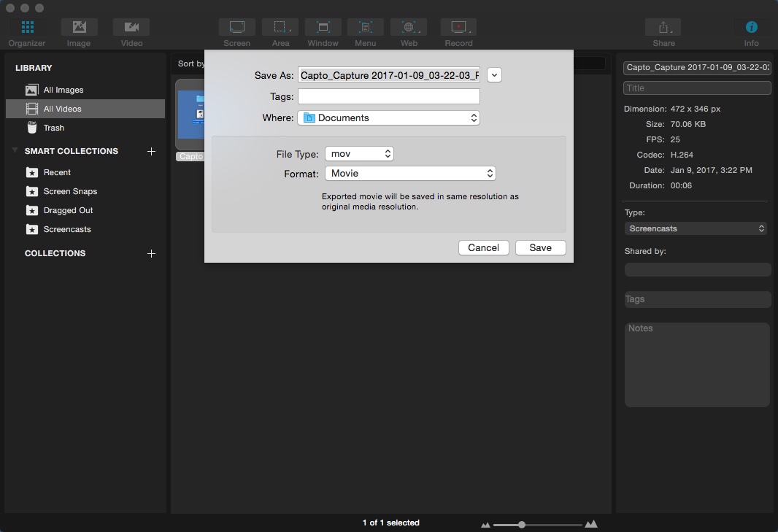The height and width of the screenshot is (532, 778).
Task: Click the Web capture icon
Action: 409,28
